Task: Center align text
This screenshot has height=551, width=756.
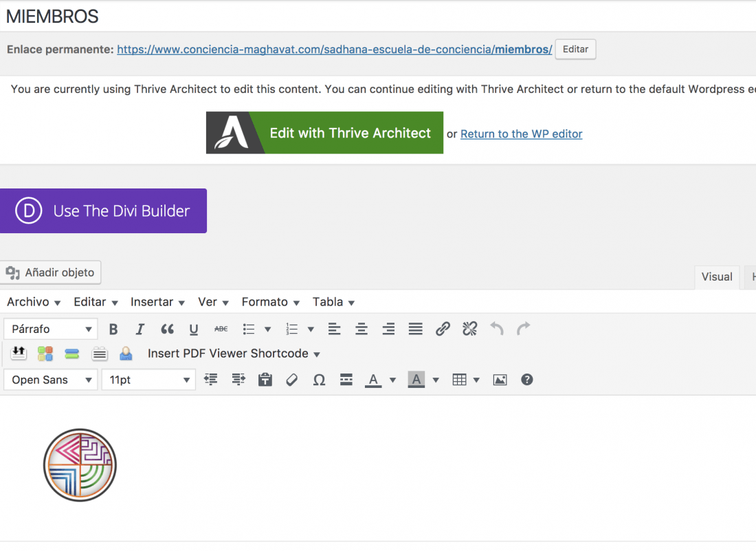Action: coord(361,329)
